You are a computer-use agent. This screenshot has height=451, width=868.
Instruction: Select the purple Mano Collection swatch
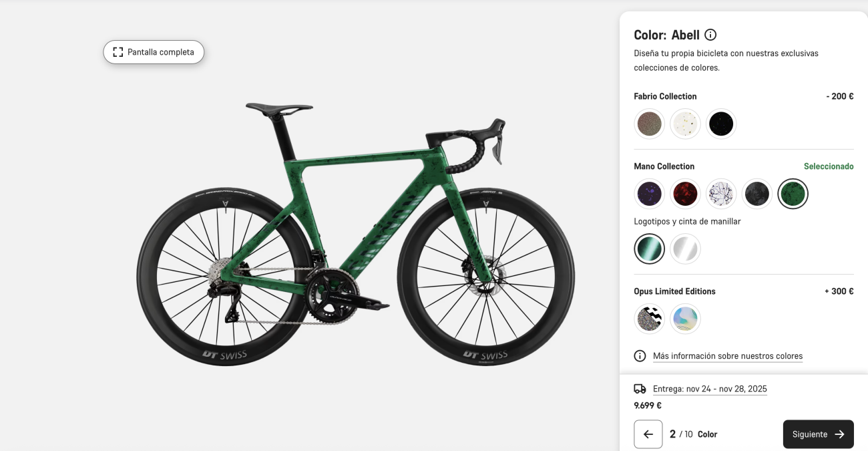[x=649, y=194]
